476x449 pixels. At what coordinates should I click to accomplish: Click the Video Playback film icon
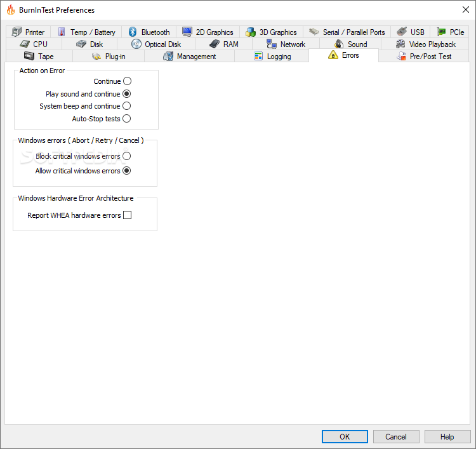click(x=400, y=44)
